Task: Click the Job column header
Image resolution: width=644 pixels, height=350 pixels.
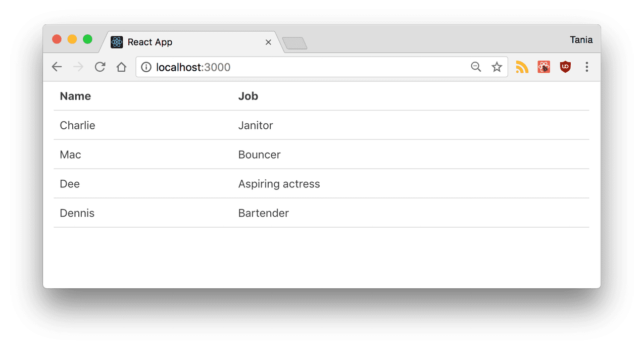Action: click(x=248, y=96)
